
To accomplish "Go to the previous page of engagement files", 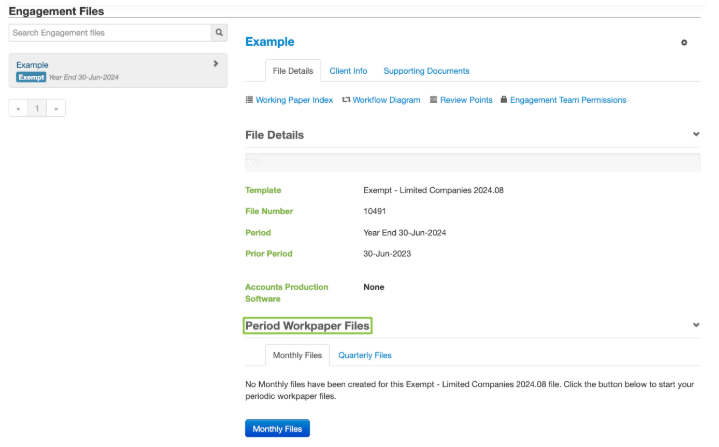I will [18, 107].
